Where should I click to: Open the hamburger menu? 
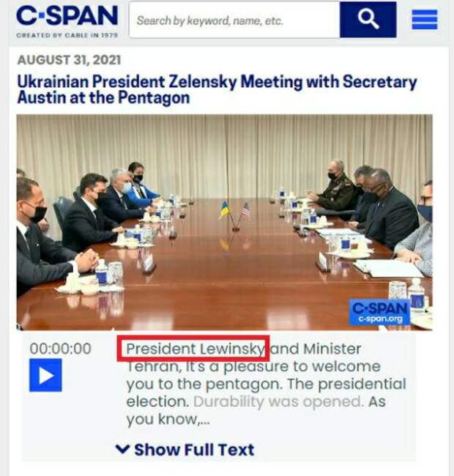[x=425, y=20]
